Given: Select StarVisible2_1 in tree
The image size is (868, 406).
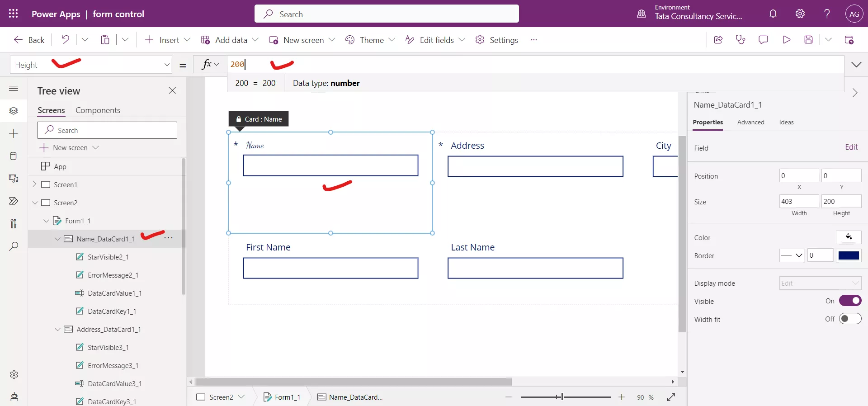Looking at the screenshot, I should point(108,257).
